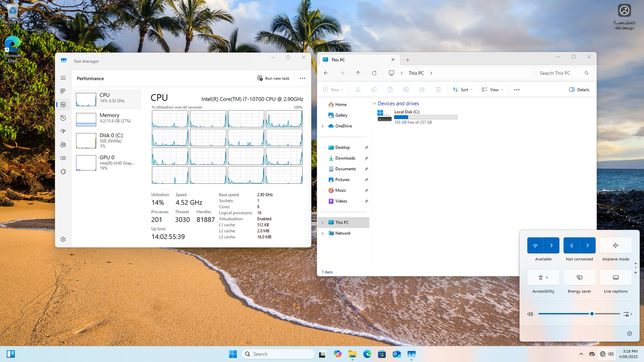Open Processes page in Task Manager sidebar

[x=63, y=91]
